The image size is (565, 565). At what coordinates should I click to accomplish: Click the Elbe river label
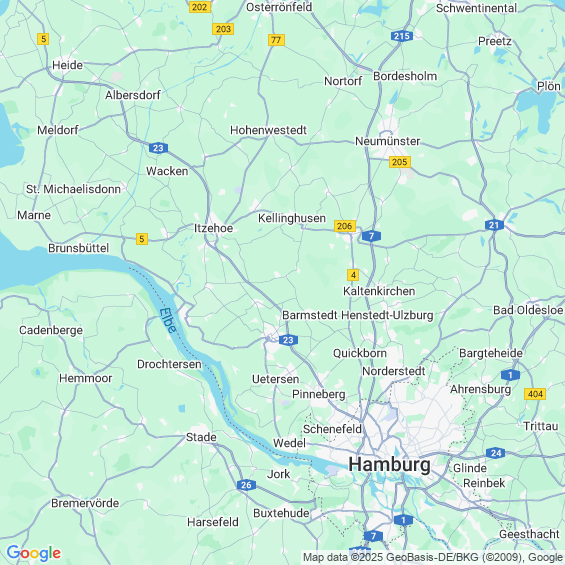pyautogui.click(x=168, y=320)
